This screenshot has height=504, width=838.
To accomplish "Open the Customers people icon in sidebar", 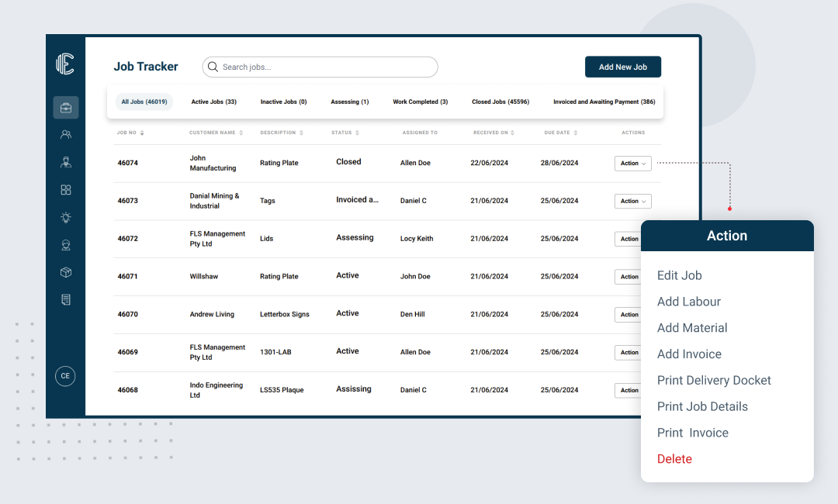I will (66, 135).
